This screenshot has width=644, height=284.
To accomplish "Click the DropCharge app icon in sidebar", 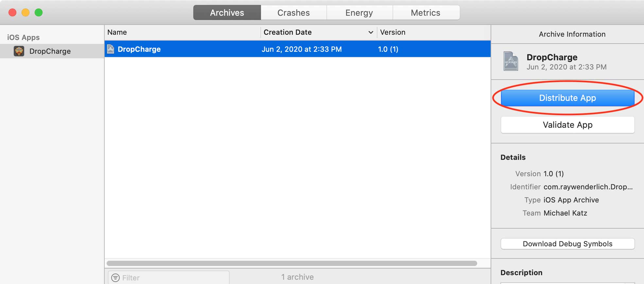I will pos(19,51).
